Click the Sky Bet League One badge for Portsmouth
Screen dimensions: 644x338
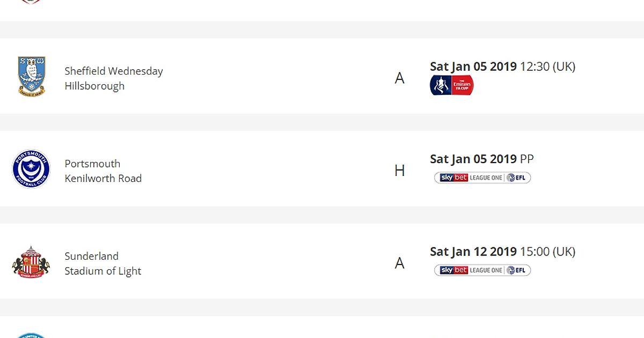click(482, 178)
